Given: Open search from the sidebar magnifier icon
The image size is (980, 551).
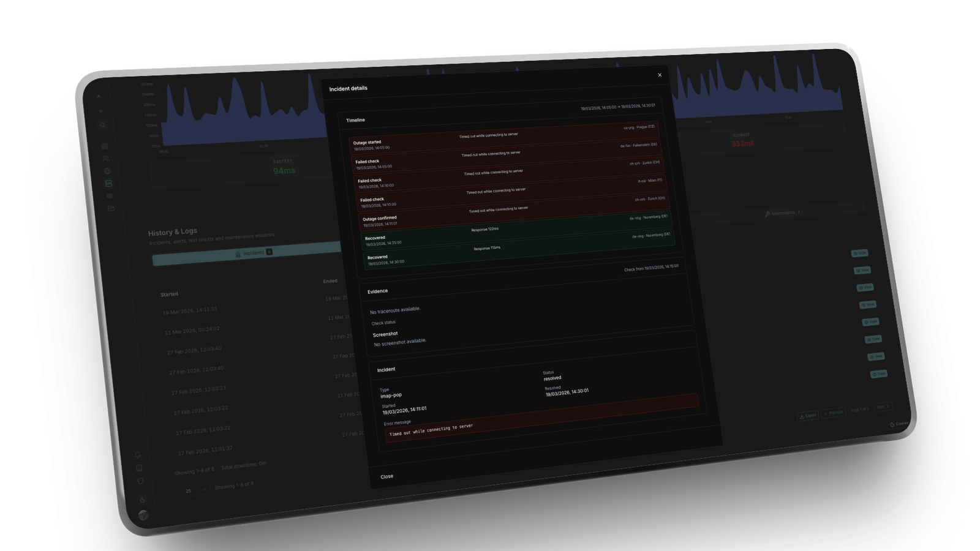Looking at the screenshot, I should tap(102, 125).
